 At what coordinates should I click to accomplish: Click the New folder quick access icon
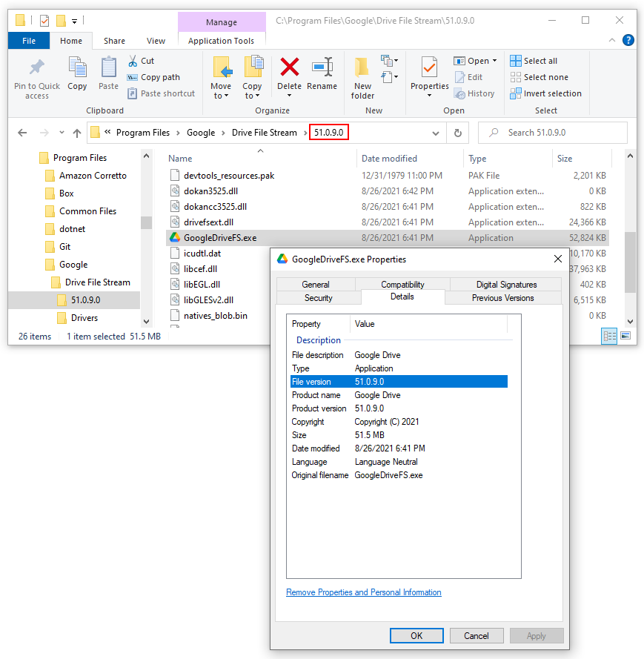click(62, 20)
